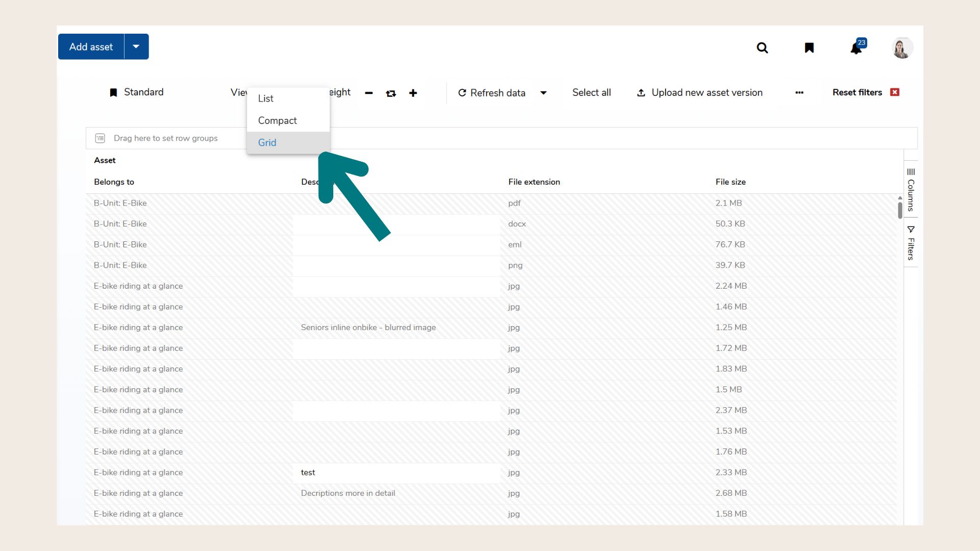Click Upload new asset version
The image size is (980, 551).
(700, 92)
